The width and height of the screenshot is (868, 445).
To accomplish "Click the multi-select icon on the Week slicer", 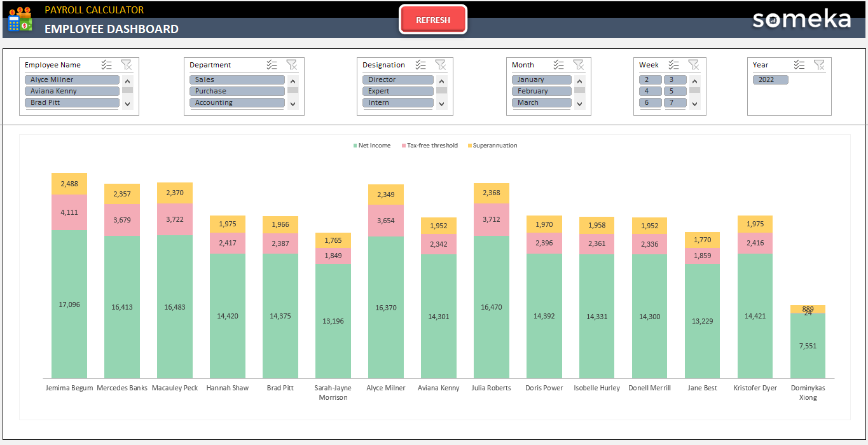I will [x=673, y=64].
